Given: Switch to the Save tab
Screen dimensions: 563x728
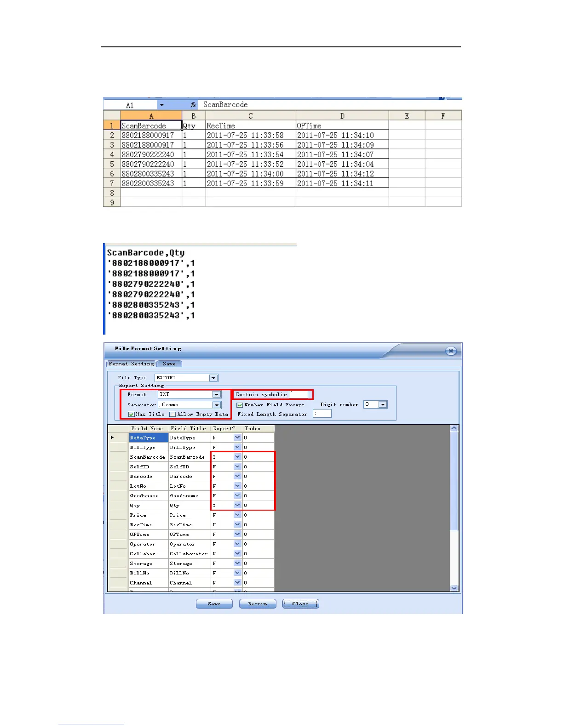Looking at the screenshot, I should point(169,364).
